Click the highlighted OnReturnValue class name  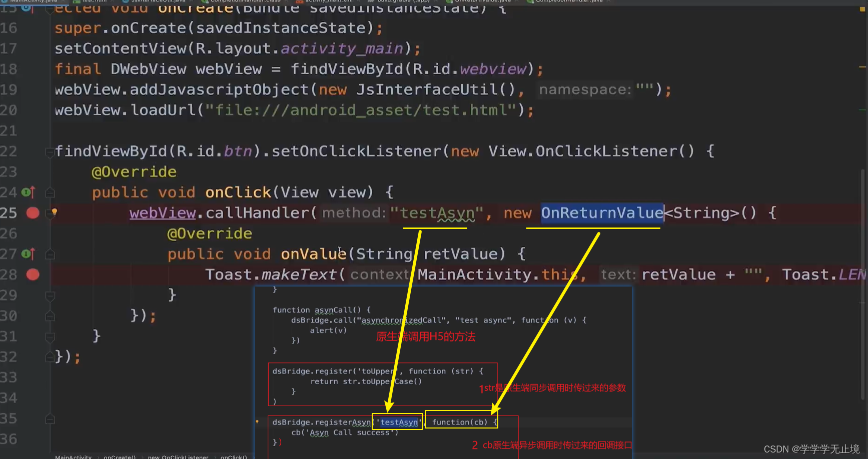602,213
